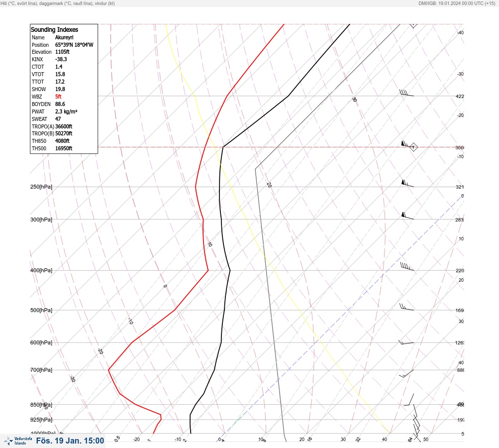The height and width of the screenshot is (448, 499).
Task: Click the height label 422 on the right axis
Action: point(460,96)
